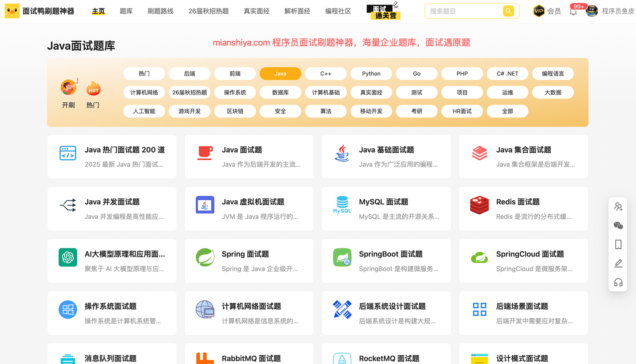Click the 程序员鱼皮 username text
Viewport: 636px width, 364px height.
618,11
